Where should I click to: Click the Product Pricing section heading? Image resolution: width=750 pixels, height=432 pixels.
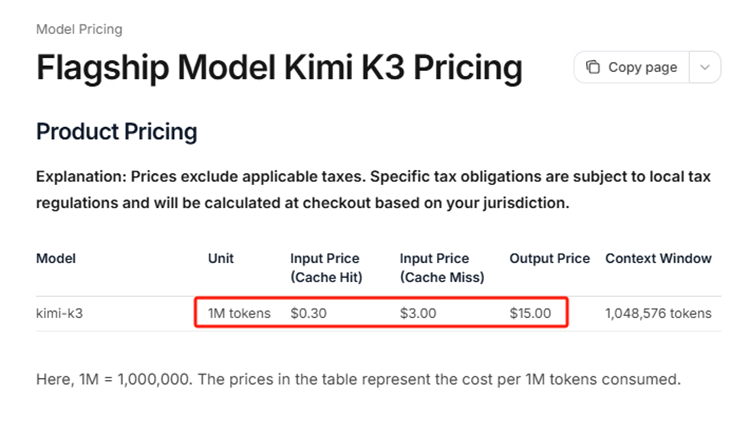pyautogui.click(x=117, y=132)
